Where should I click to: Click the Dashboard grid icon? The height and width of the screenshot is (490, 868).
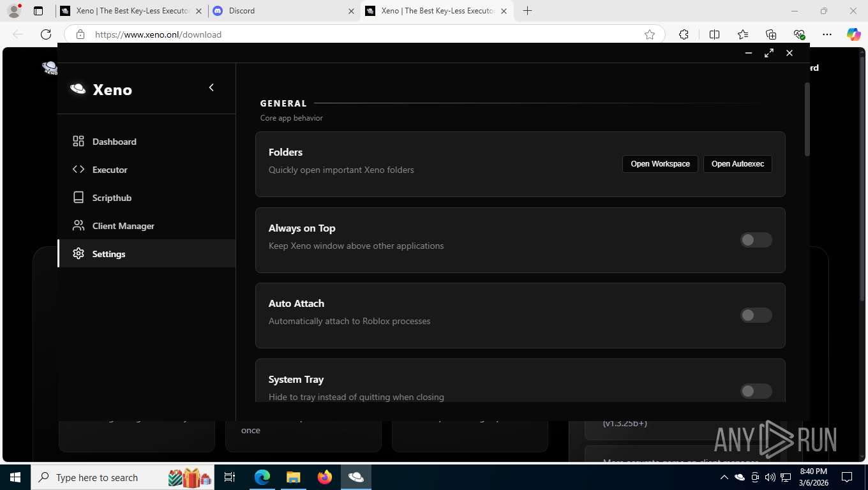click(x=79, y=142)
